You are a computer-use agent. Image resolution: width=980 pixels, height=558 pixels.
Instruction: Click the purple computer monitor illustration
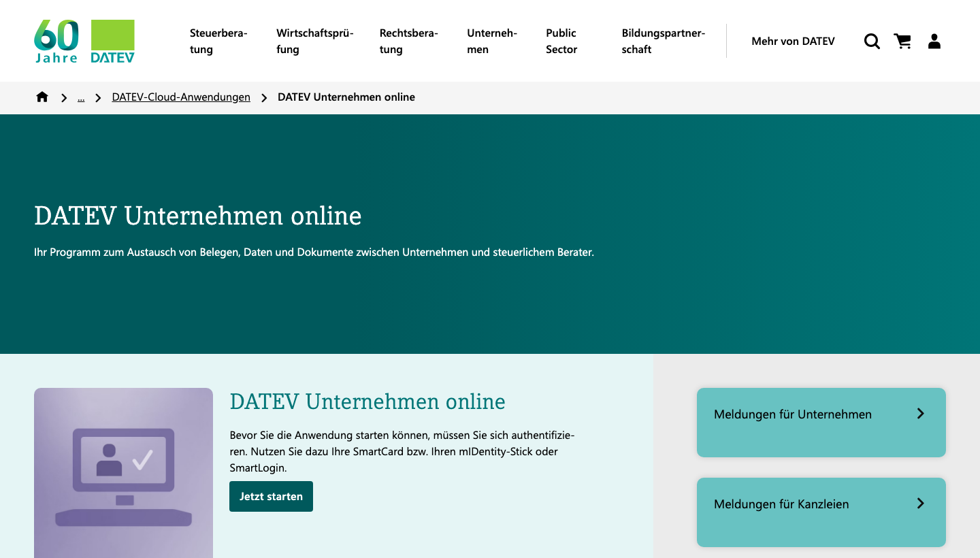[123, 473]
